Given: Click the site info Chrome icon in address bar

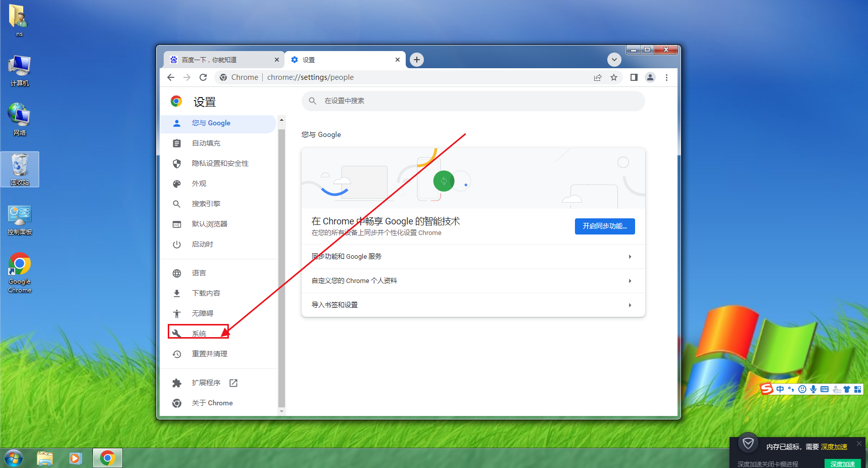Looking at the screenshot, I should click(223, 77).
